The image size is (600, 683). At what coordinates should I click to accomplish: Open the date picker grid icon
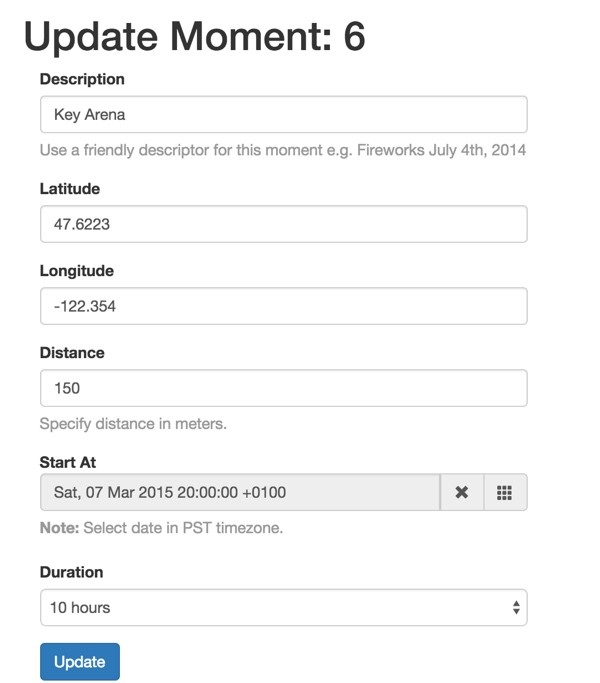(x=505, y=492)
